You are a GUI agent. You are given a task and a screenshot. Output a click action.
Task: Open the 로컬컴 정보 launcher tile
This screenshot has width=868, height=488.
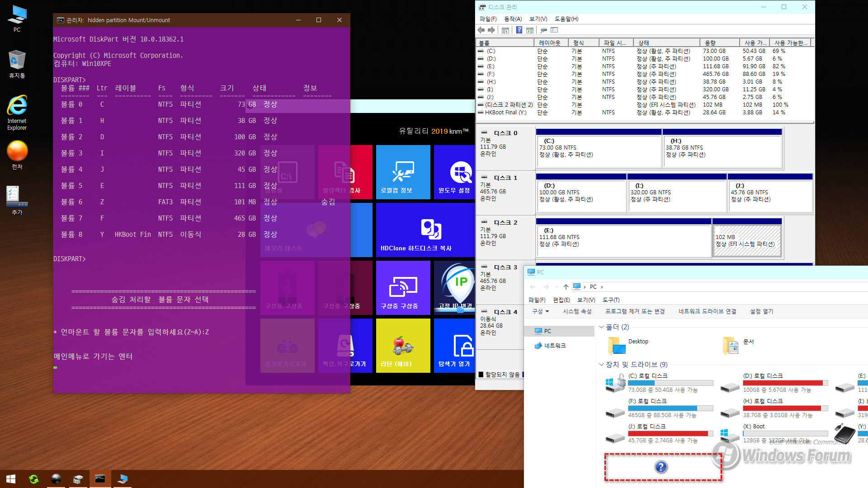click(403, 172)
